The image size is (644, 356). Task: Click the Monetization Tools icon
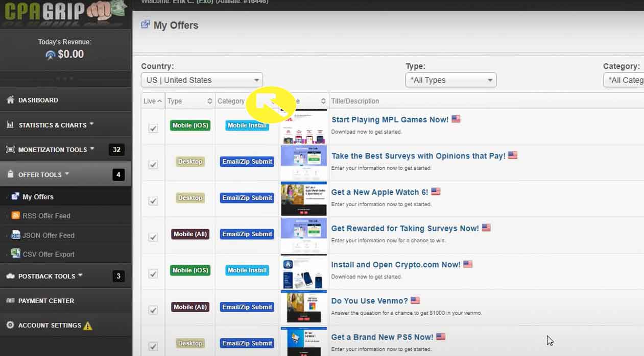tap(10, 149)
